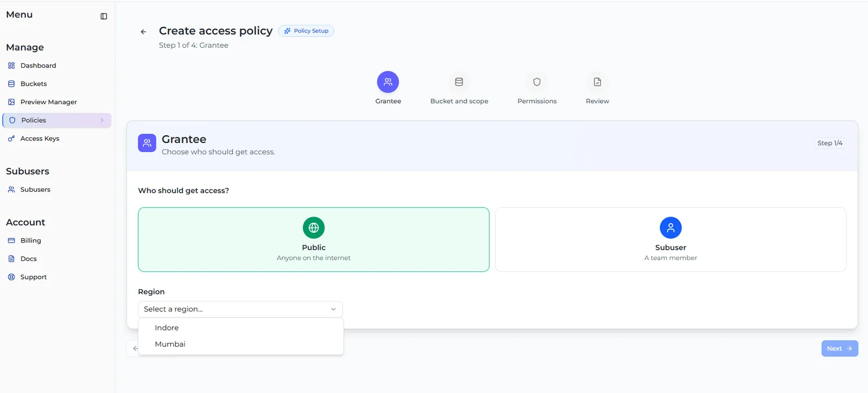Click the purple Grantee header icon

click(147, 143)
